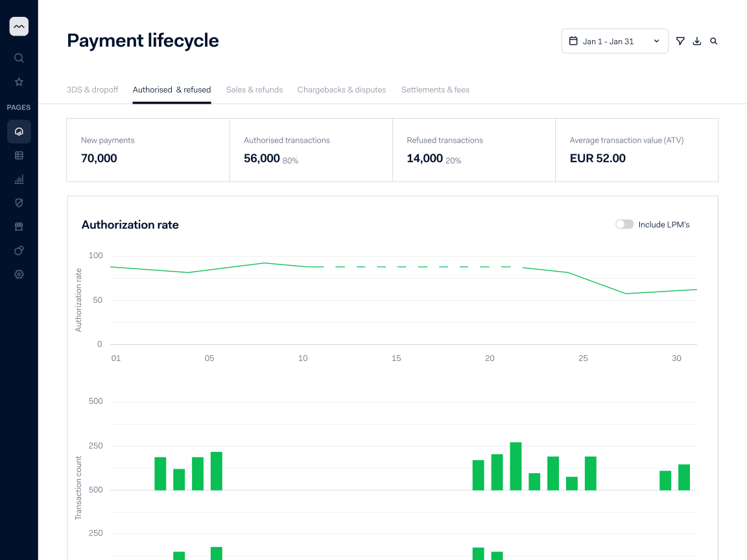Click the Authorised transactions card

[x=311, y=150]
